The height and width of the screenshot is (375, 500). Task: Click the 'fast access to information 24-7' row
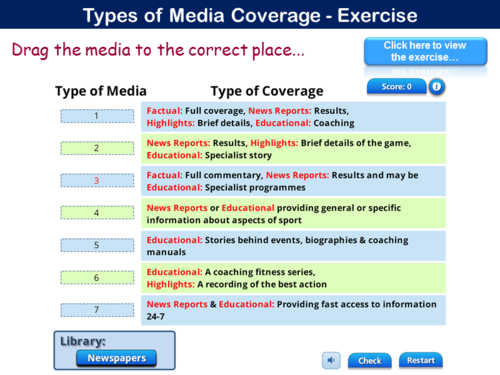293,310
